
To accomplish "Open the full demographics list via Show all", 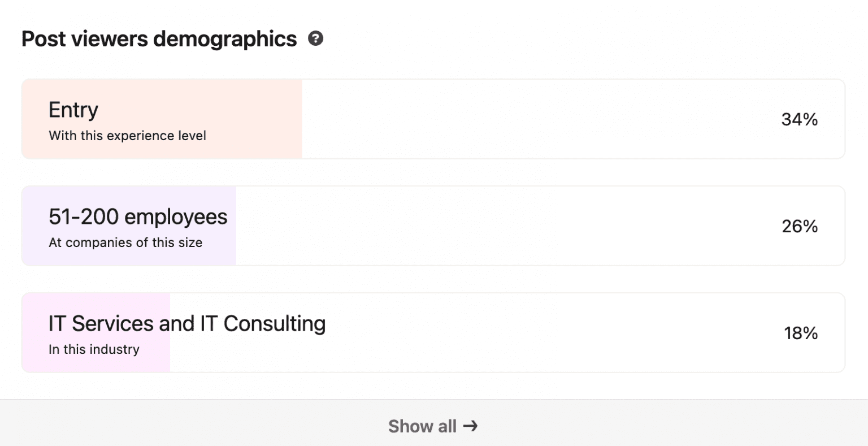I will click(433, 426).
